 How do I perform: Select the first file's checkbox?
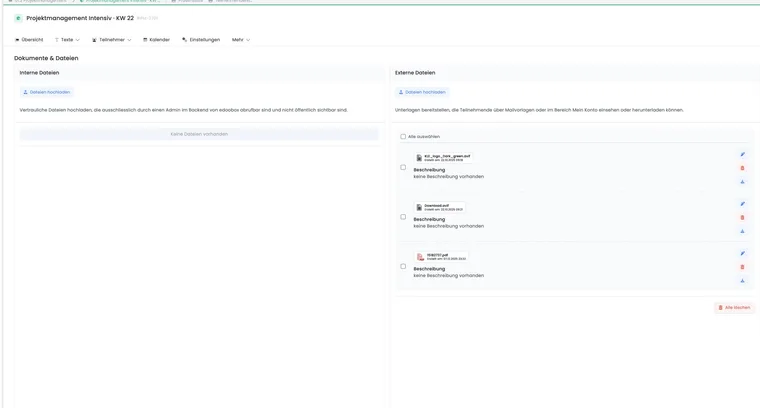(403, 167)
